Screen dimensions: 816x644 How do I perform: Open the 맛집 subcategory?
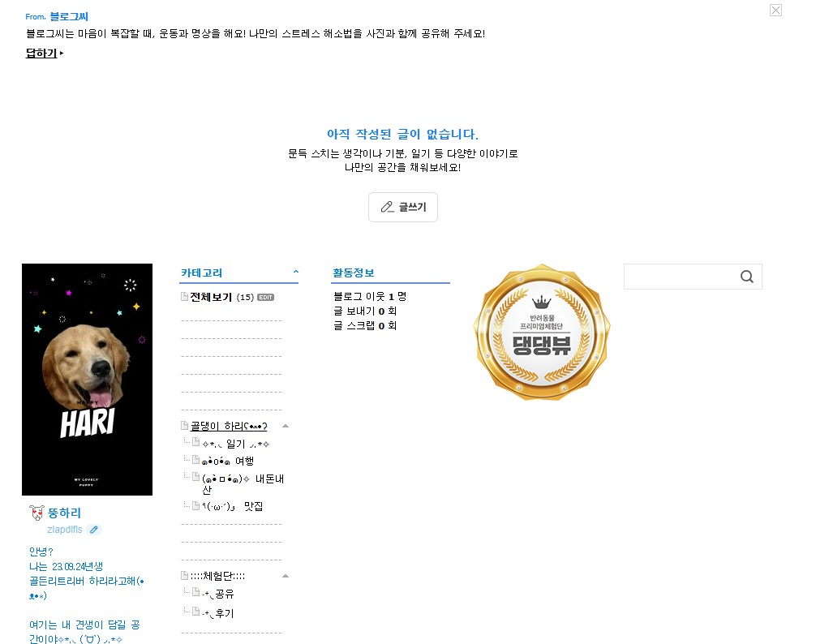point(233,506)
